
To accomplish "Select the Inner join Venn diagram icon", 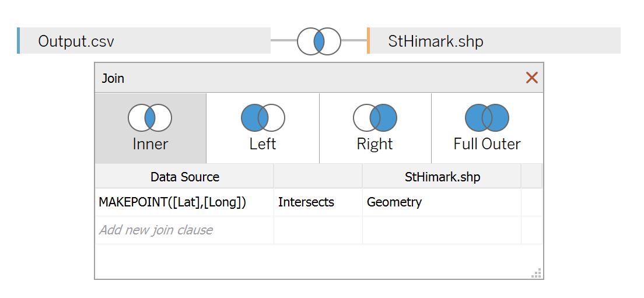I will (x=150, y=118).
